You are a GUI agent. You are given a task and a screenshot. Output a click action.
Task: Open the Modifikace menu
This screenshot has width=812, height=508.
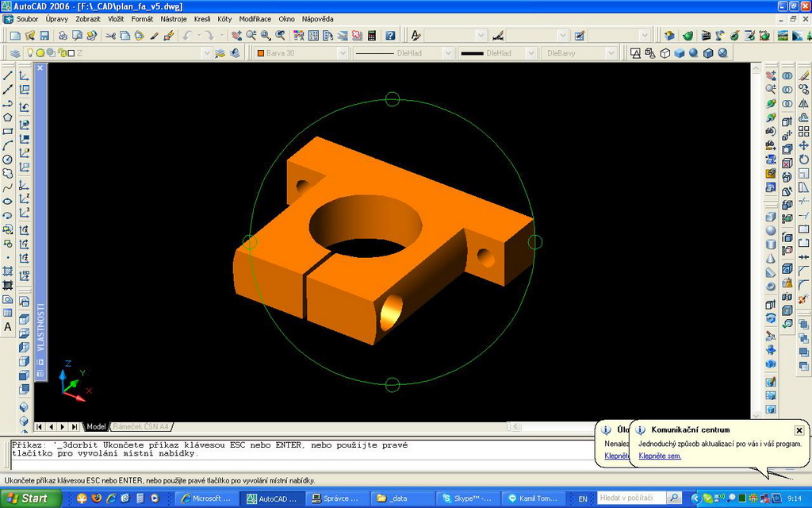click(x=255, y=18)
